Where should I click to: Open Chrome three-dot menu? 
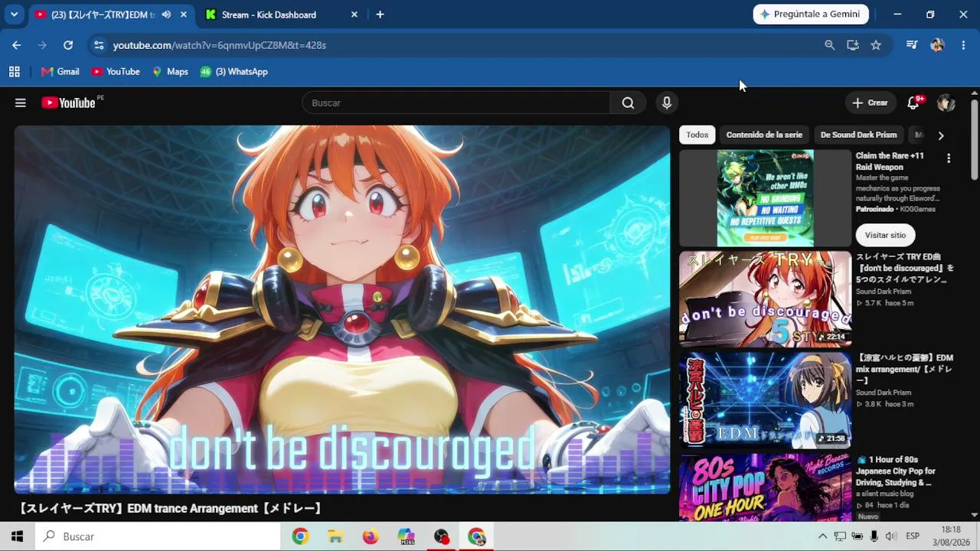(963, 45)
